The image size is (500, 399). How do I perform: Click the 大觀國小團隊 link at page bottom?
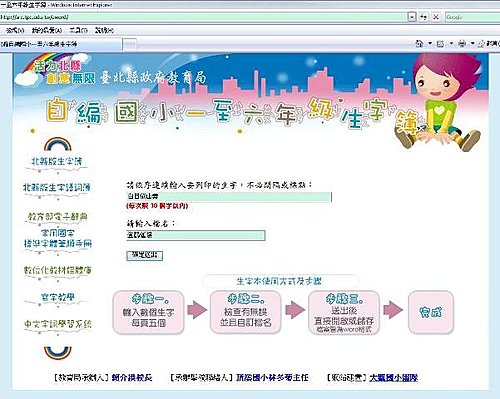[x=393, y=378]
